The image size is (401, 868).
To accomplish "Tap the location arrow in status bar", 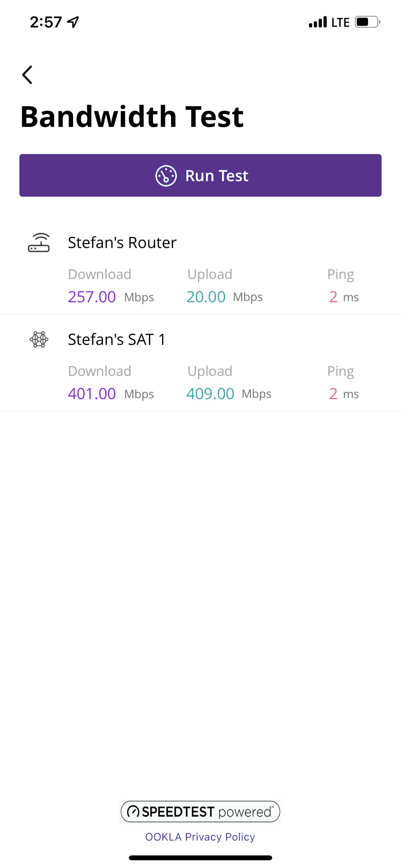I will coord(73,22).
